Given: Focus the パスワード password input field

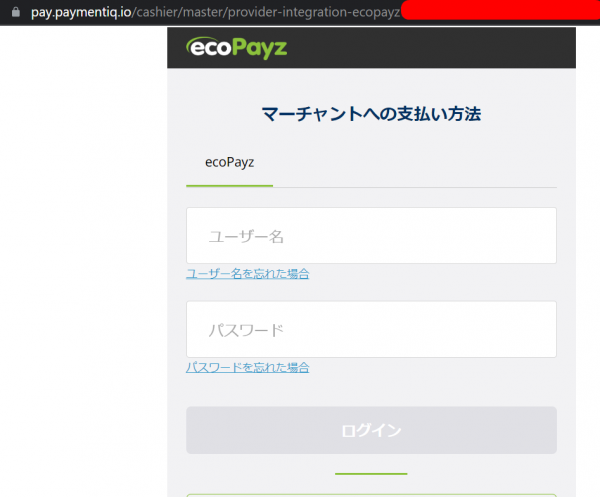Looking at the screenshot, I should click(x=371, y=329).
